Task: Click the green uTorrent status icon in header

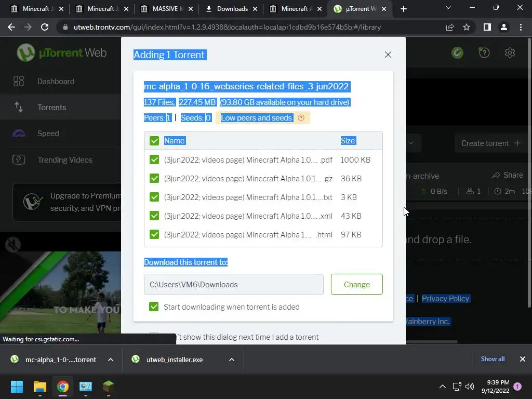Action: tap(457, 53)
